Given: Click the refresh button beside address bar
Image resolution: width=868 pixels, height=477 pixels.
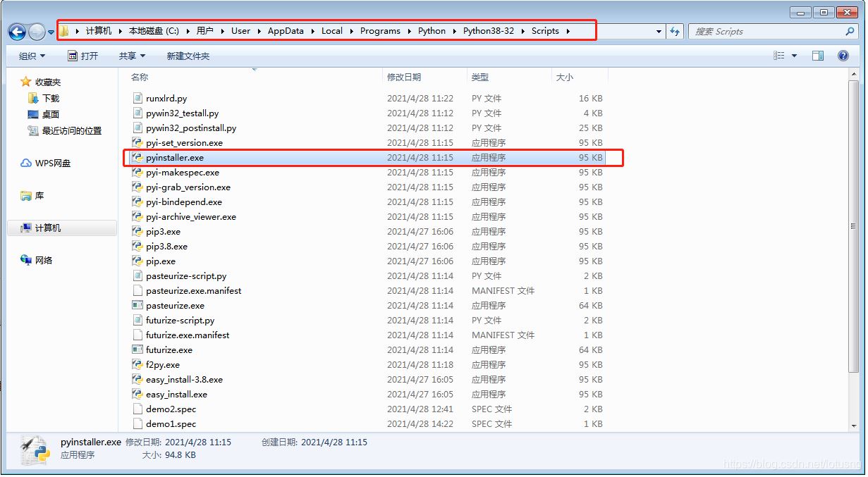Looking at the screenshot, I should [x=675, y=32].
